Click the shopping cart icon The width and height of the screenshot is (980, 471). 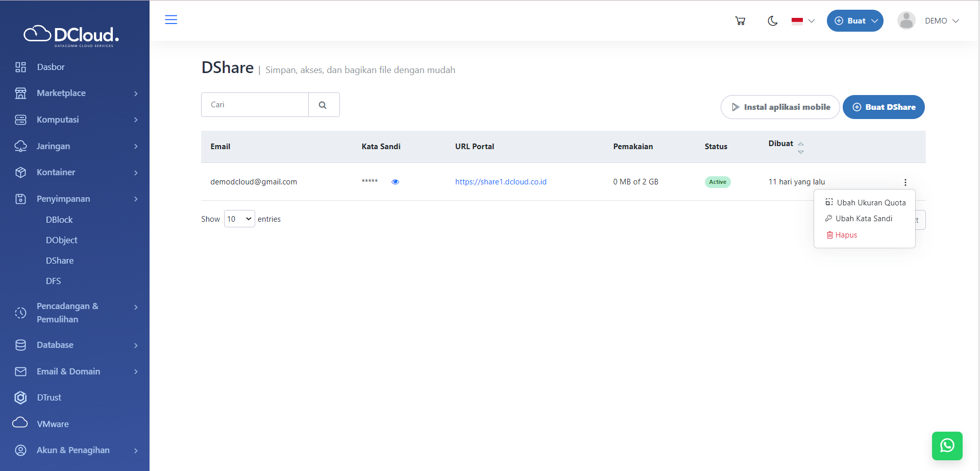[x=740, y=21]
